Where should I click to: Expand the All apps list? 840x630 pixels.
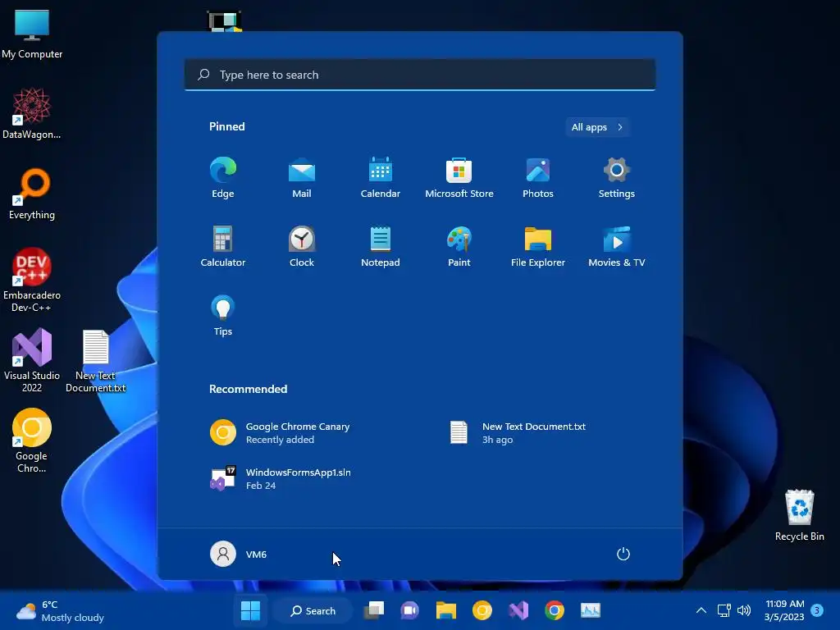point(597,127)
